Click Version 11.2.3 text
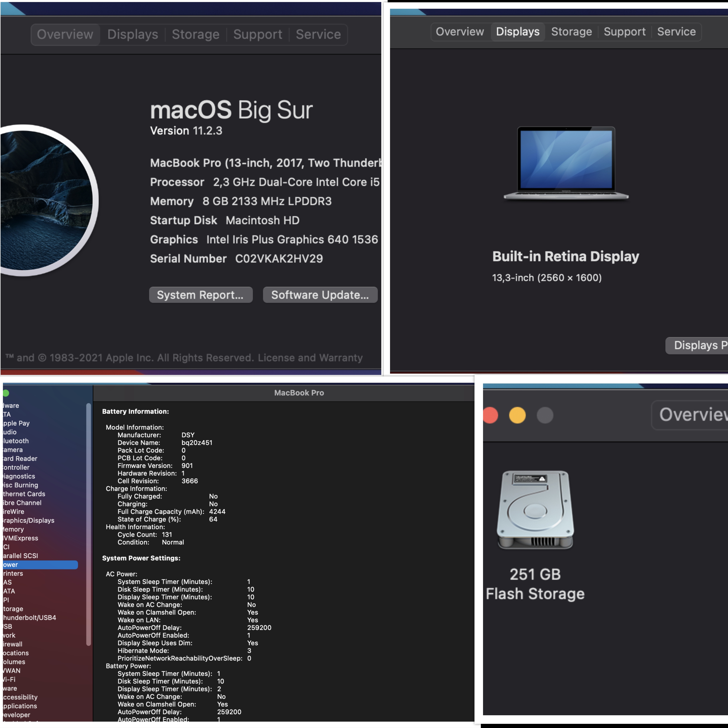This screenshot has width=728, height=728. (186, 131)
